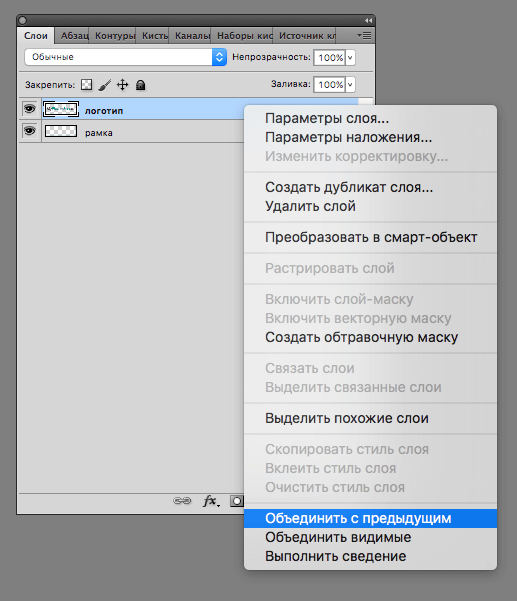Open the fx layer style button

coord(211,501)
